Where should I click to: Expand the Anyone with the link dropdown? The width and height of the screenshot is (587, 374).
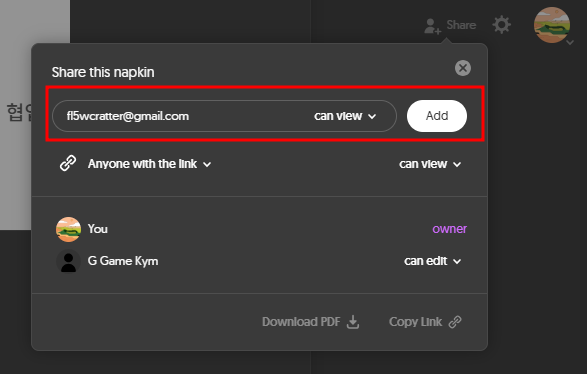pyautogui.click(x=149, y=164)
